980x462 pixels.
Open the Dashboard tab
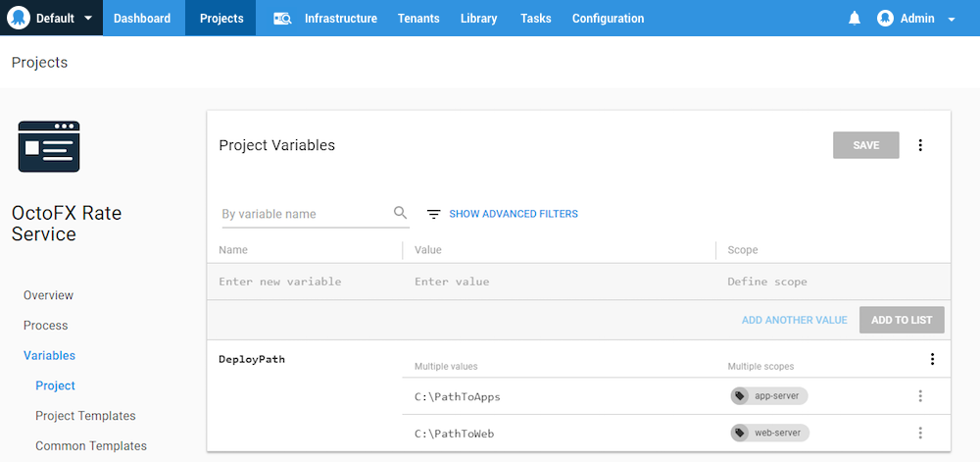pos(142,18)
